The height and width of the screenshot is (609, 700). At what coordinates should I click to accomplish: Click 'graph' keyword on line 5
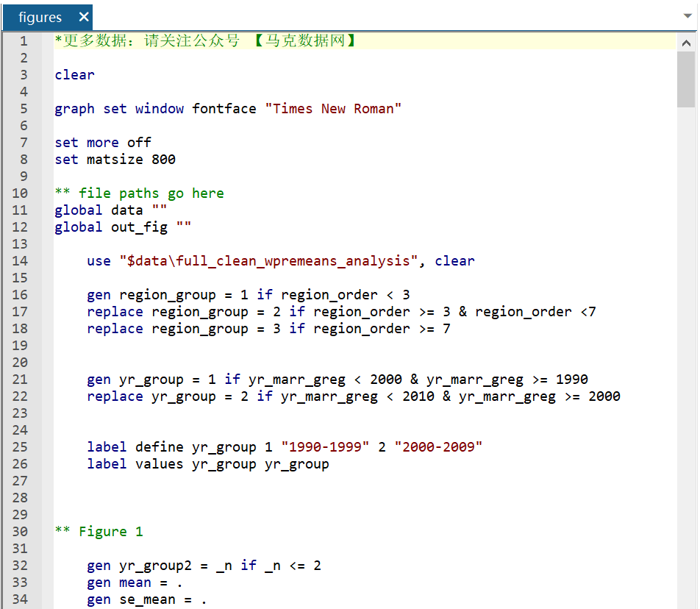(74, 109)
